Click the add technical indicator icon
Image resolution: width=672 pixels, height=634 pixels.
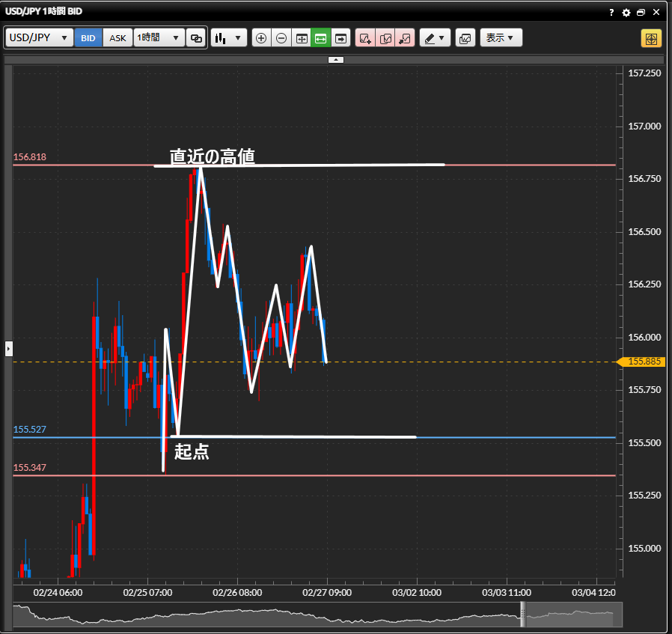pyautogui.click(x=365, y=38)
